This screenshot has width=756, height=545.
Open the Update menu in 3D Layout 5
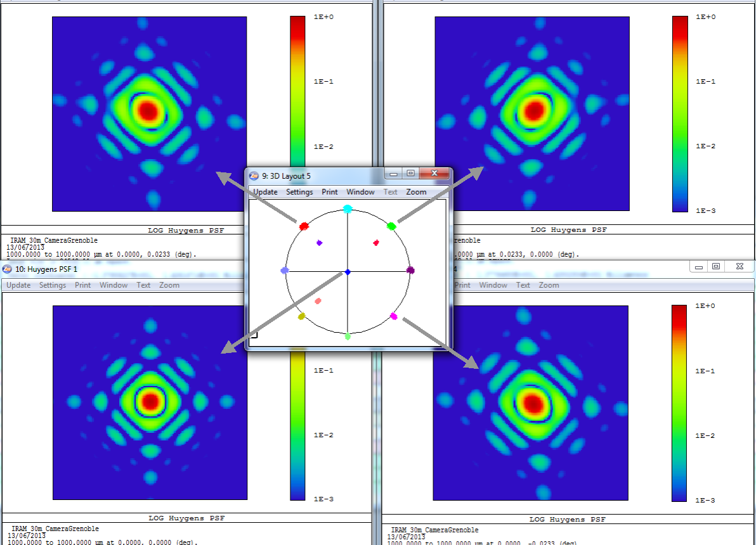coord(265,192)
